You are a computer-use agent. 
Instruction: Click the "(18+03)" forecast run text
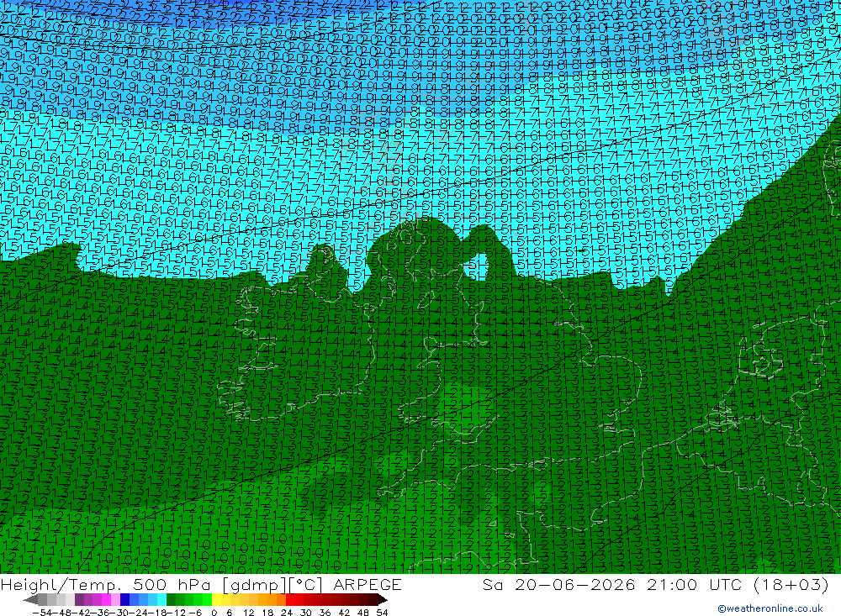point(791,584)
